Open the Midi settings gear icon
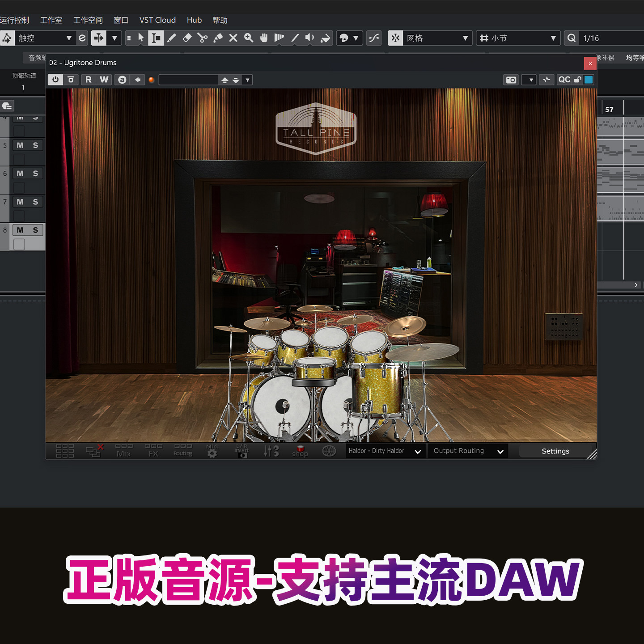Viewport: 644px width, 644px height. pyautogui.click(x=212, y=451)
